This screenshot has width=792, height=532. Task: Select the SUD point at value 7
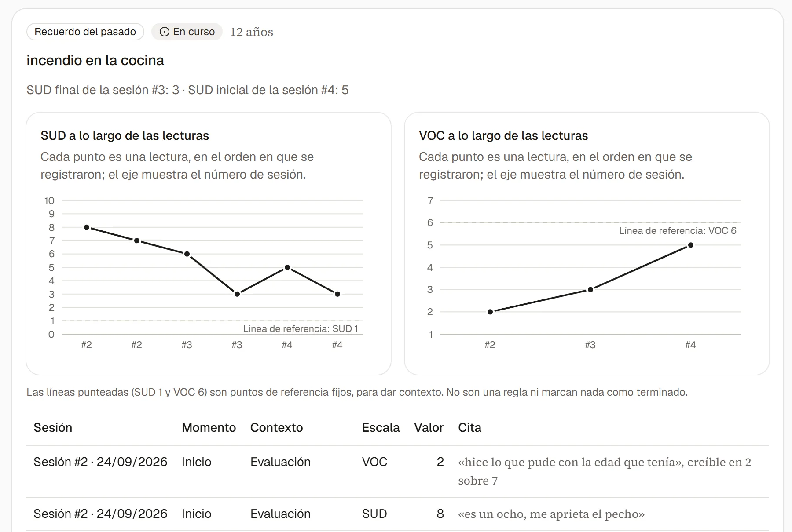(137, 240)
